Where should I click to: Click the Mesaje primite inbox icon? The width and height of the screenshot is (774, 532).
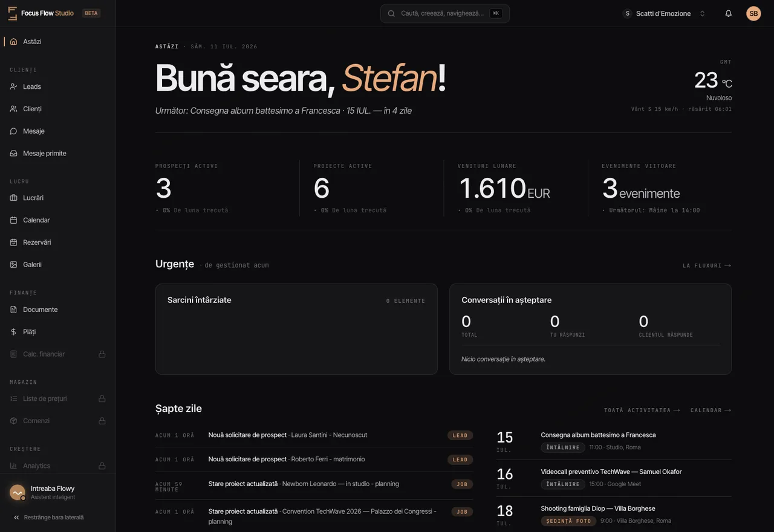coord(13,154)
